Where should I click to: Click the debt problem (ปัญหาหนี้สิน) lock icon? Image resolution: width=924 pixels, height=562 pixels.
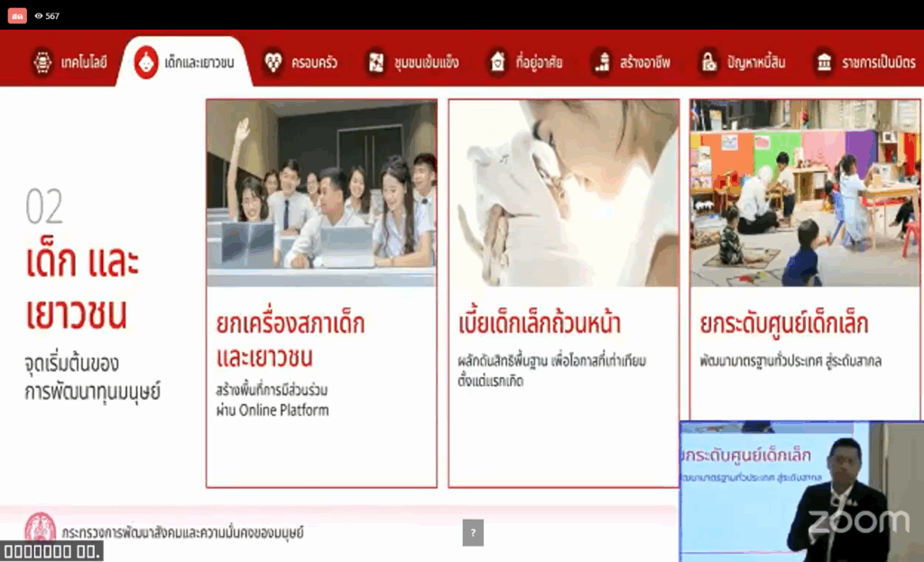709,62
